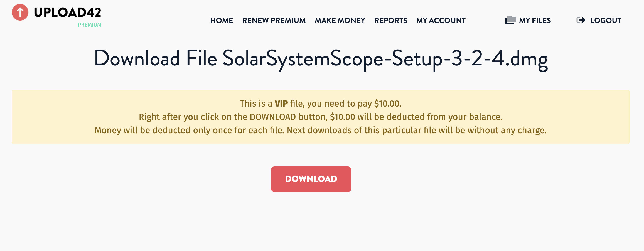
Task: Click the 'Money will be deducted only once' line
Action: 321,130
